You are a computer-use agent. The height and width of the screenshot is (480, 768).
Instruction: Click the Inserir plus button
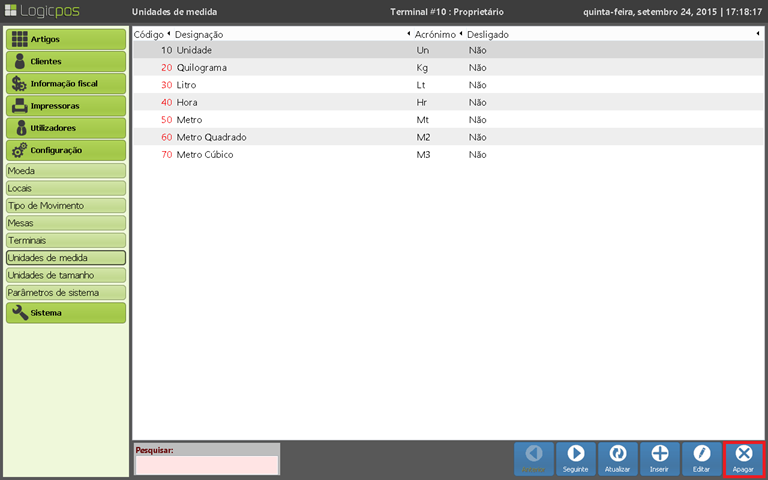[659, 458]
